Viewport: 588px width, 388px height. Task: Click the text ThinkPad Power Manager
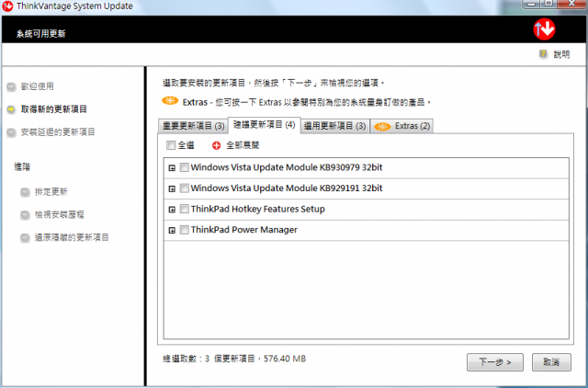click(243, 230)
